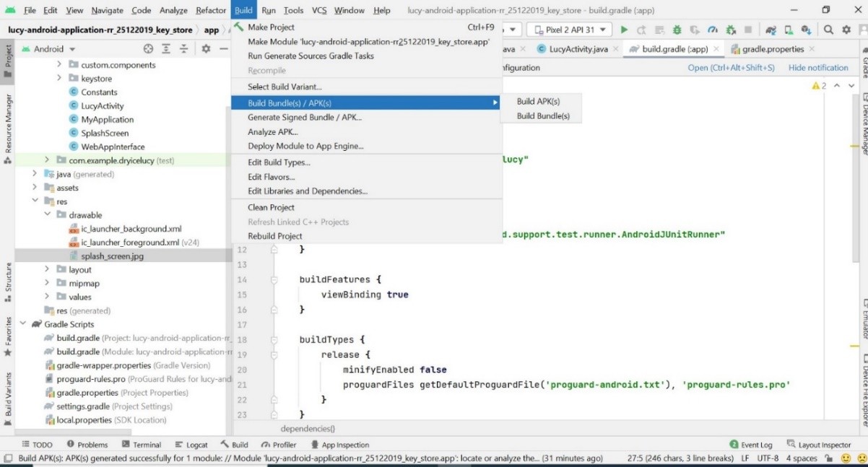
Task: Open the Profile app gauge icon
Action: point(713,30)
